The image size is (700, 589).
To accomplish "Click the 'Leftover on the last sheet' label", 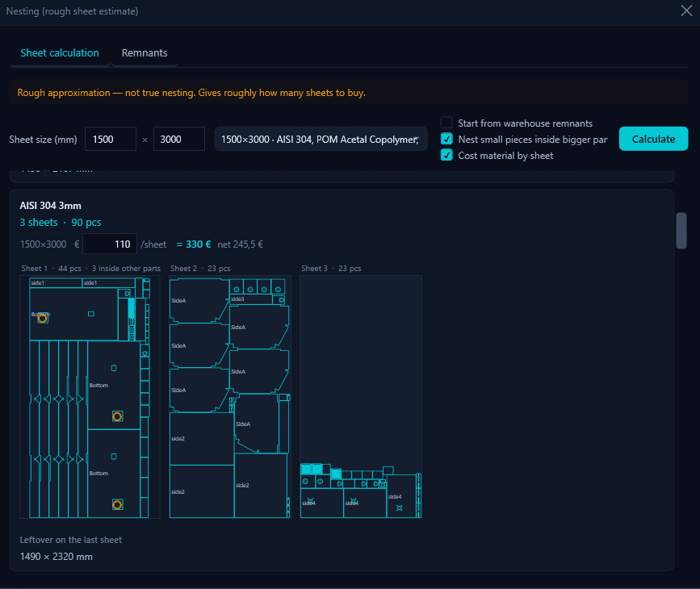I will click(x=70, y=540).
